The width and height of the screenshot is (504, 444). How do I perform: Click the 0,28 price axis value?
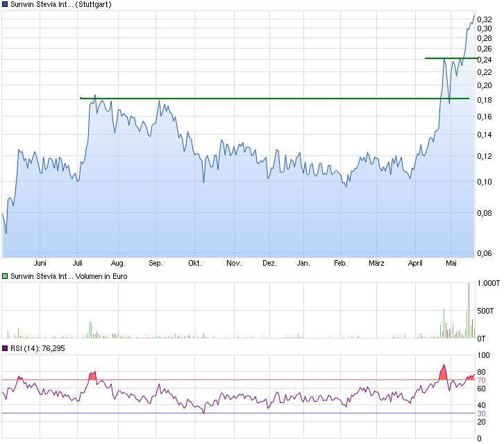pos(485,38)
